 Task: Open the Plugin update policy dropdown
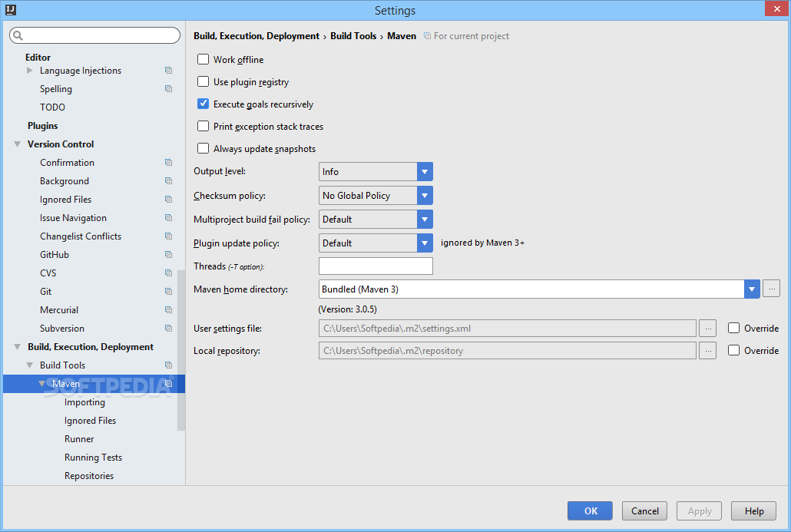425,243
